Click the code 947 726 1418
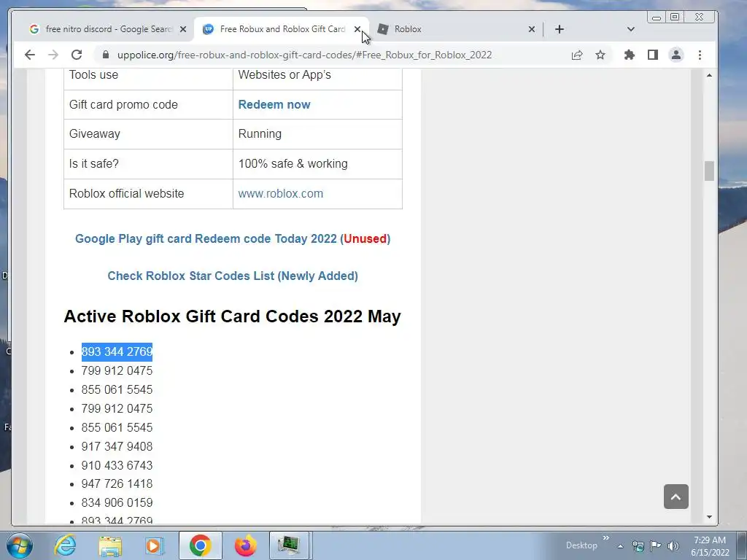 click(x=117, y=484)
